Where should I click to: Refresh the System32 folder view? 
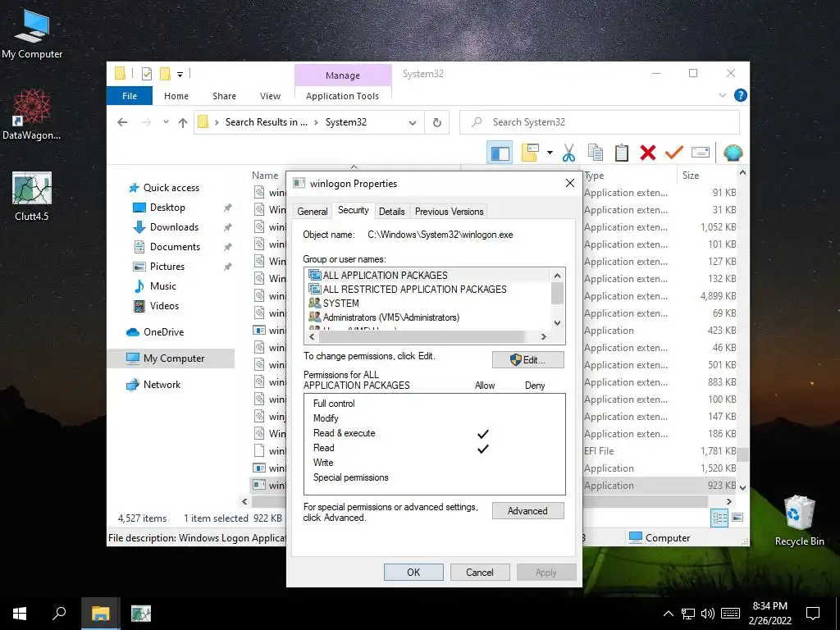pyautogui.click(x=437, y=123)
